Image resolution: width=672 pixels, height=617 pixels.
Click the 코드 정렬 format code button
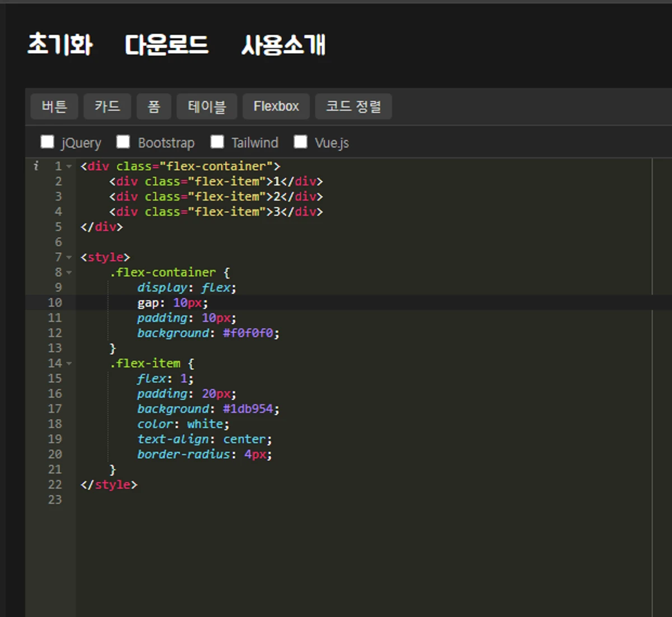pyautogui.click(x=353, y=106)
